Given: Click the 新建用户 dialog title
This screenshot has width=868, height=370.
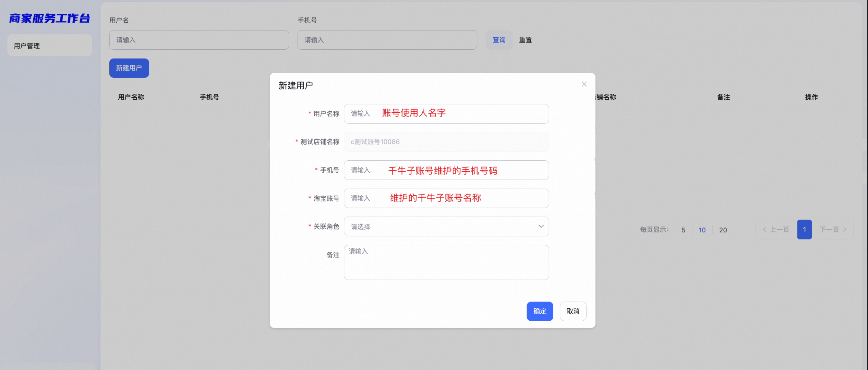Looking at the screenshot, I should pyautogui.click(x=296, y=86).
